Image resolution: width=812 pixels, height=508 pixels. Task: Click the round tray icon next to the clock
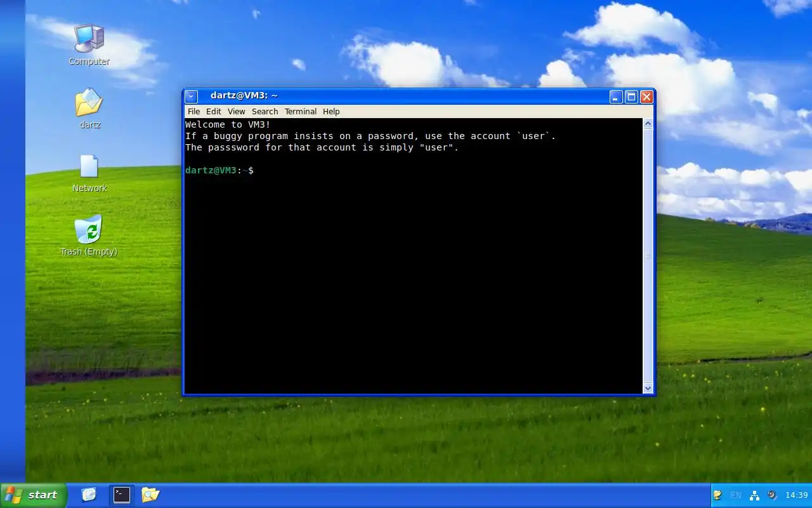point(772,495)
